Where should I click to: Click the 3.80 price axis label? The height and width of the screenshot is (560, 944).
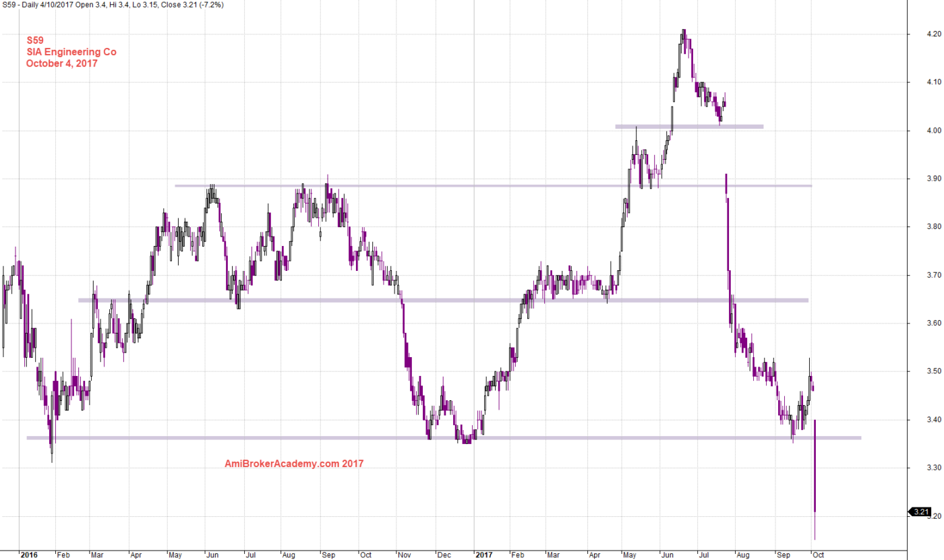933,227
